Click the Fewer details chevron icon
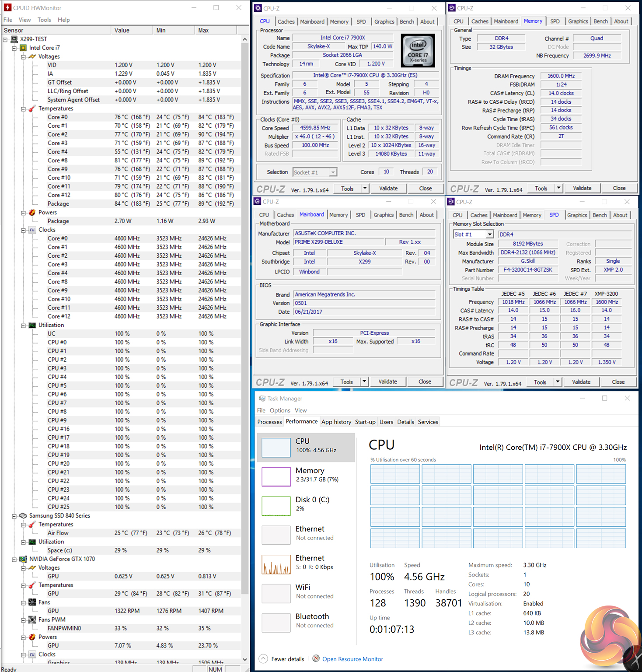The image size is (642, 672). coord(263,658)
